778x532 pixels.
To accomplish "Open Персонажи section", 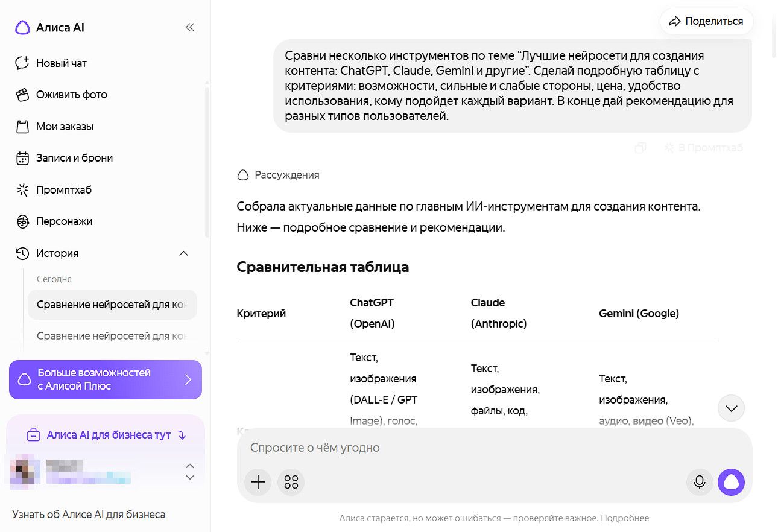I will 64,221.
